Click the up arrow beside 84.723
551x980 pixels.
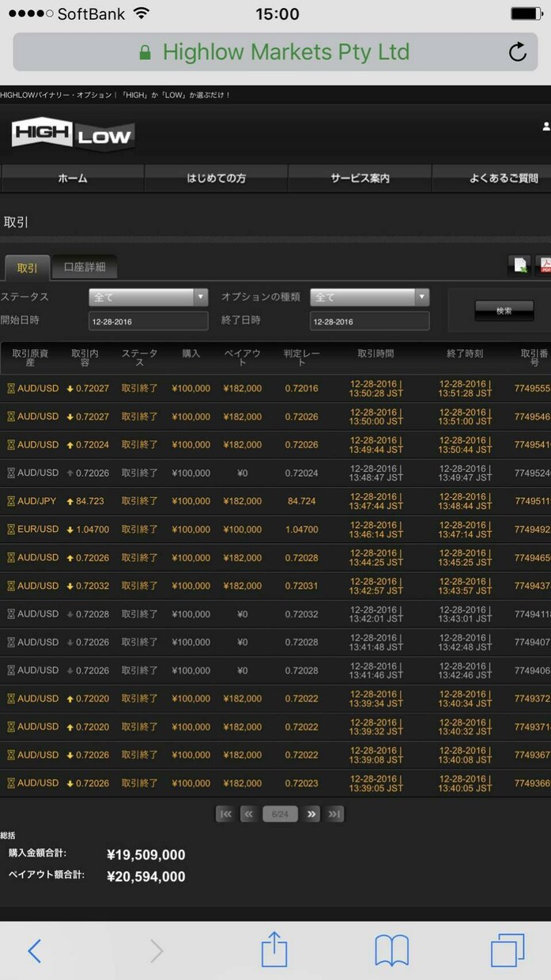click(70, 501)
